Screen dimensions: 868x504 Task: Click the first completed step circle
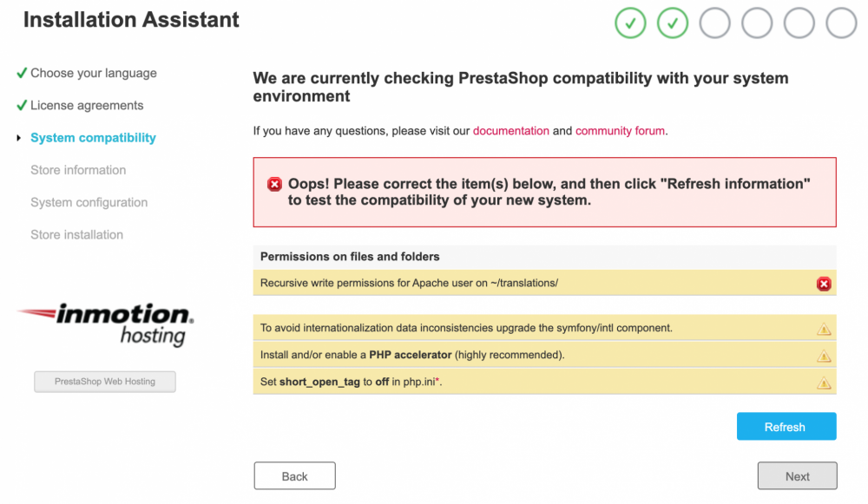[630, 23]
